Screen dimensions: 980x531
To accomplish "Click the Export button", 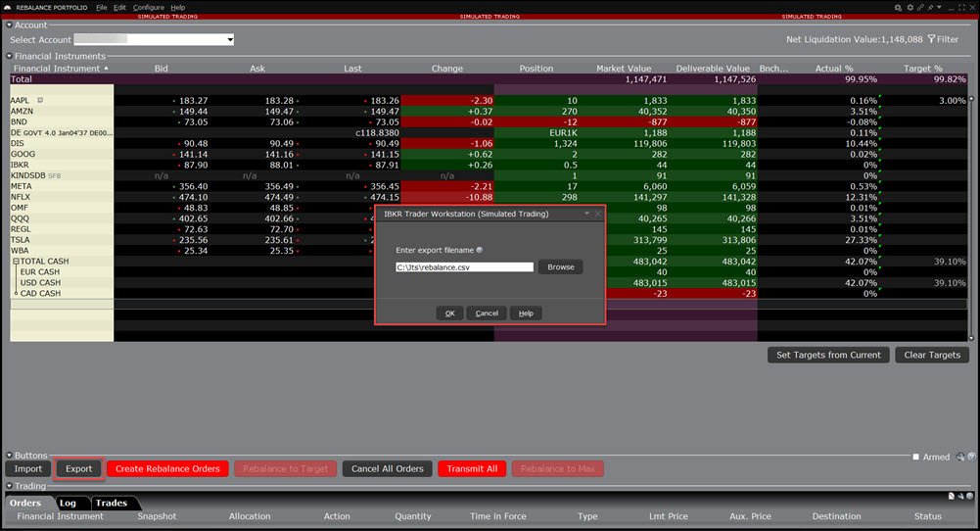I will 78,468.
